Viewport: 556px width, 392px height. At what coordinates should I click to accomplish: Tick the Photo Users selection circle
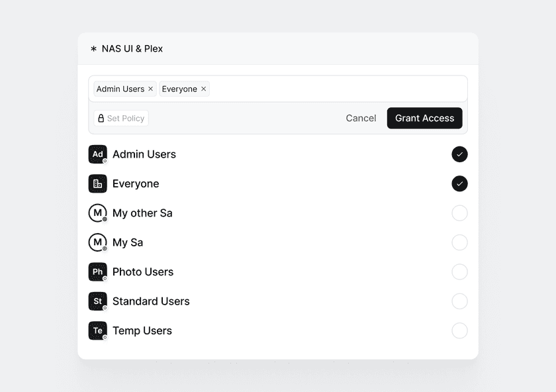(459, 271)
